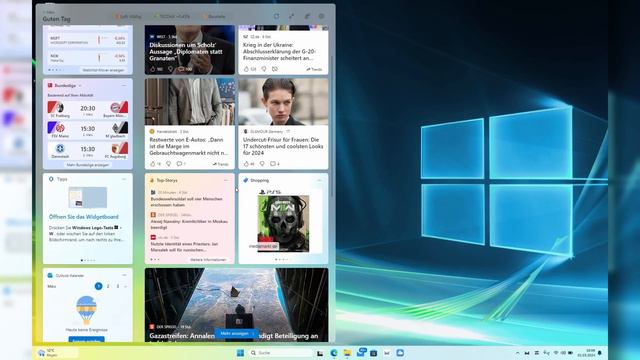Go to next days in Outlook-Kalender

[x=126, y=286]
